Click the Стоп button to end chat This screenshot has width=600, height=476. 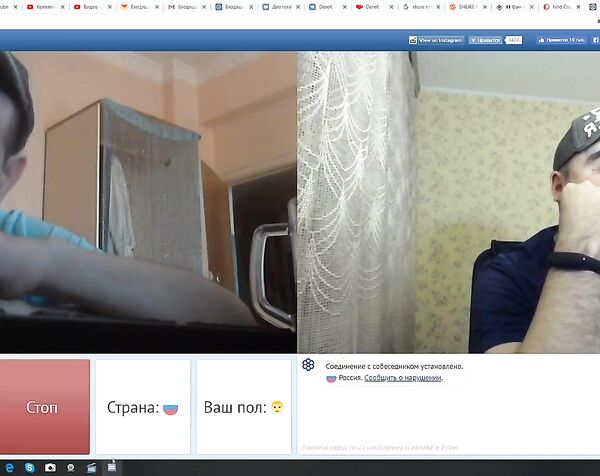coord(44,407)
